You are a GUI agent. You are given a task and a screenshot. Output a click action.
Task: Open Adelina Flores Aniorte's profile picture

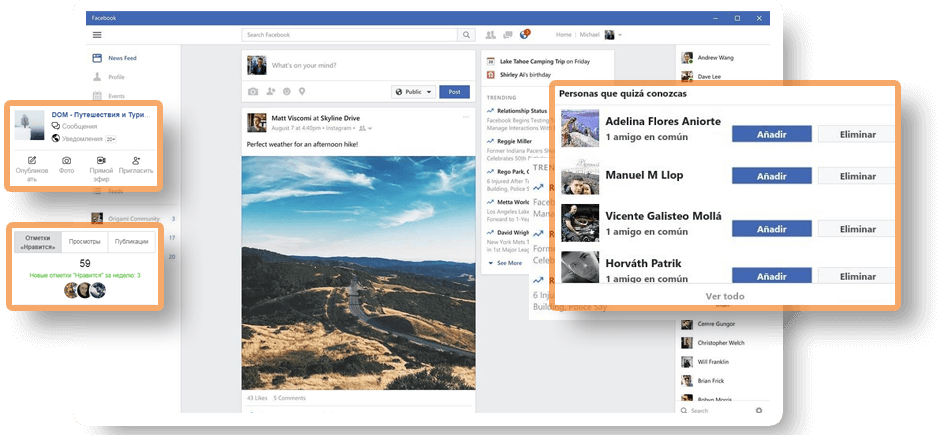[580, 128]
